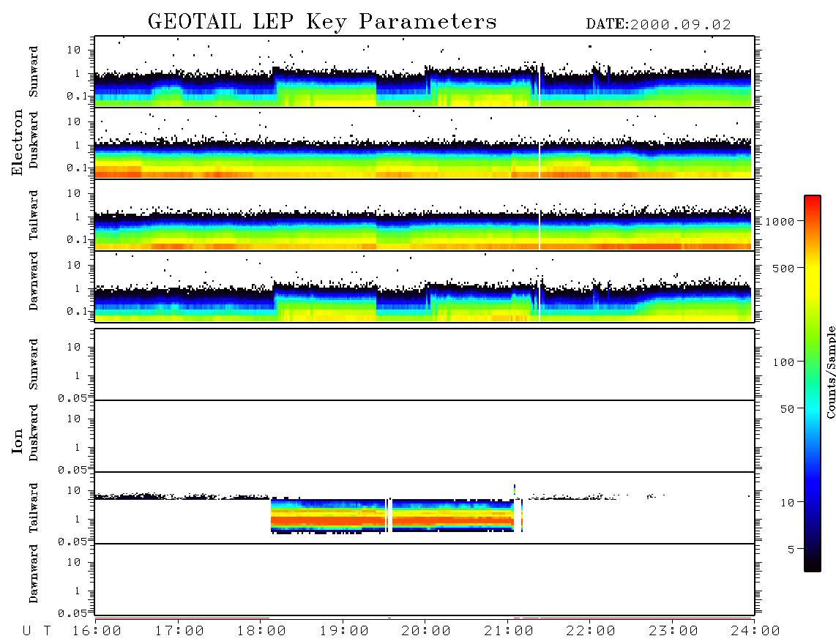Click the Ion Dawnward panel label
The height and width of the screenshot is (644, 836).
[x=33, y=574]
